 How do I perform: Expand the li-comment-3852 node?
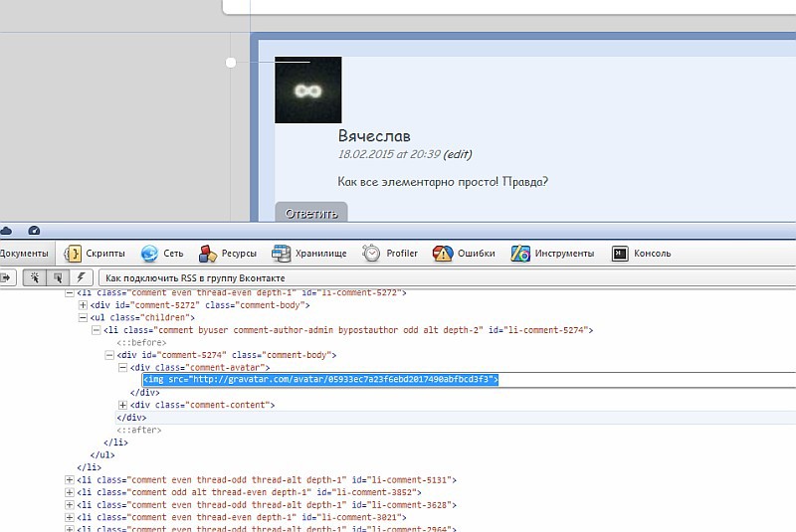tap(70, 492)
